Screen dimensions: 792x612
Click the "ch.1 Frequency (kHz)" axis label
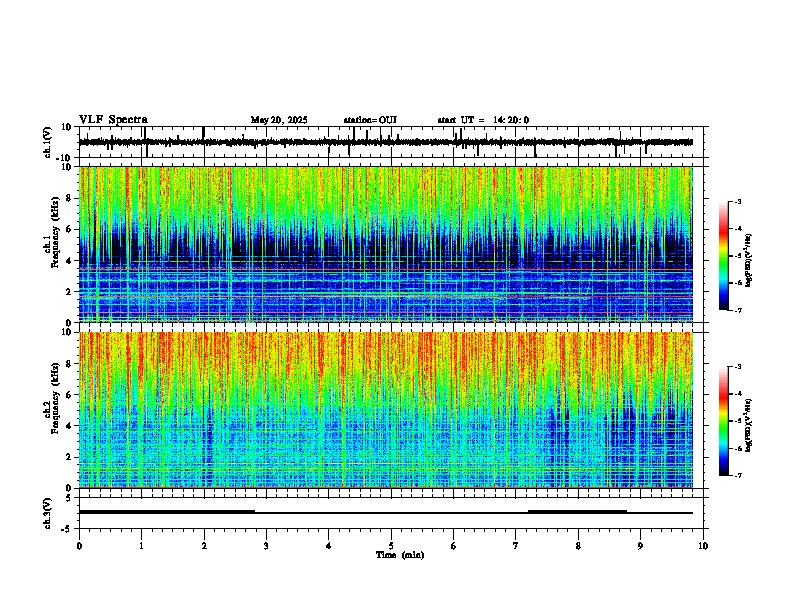click(x=52, y=231)
